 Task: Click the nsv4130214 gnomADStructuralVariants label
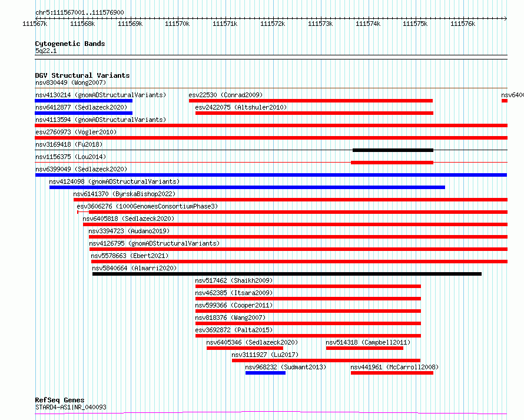click(x=101, y=95)
